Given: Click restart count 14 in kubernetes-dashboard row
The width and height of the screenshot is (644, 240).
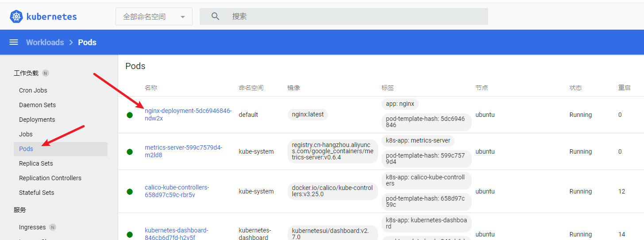Looking at the screenshot, I should (x=622, y=234).
